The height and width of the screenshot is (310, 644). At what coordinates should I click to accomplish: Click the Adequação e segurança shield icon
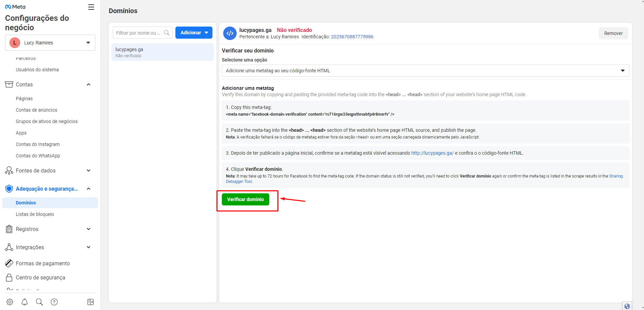pos(9,189)
